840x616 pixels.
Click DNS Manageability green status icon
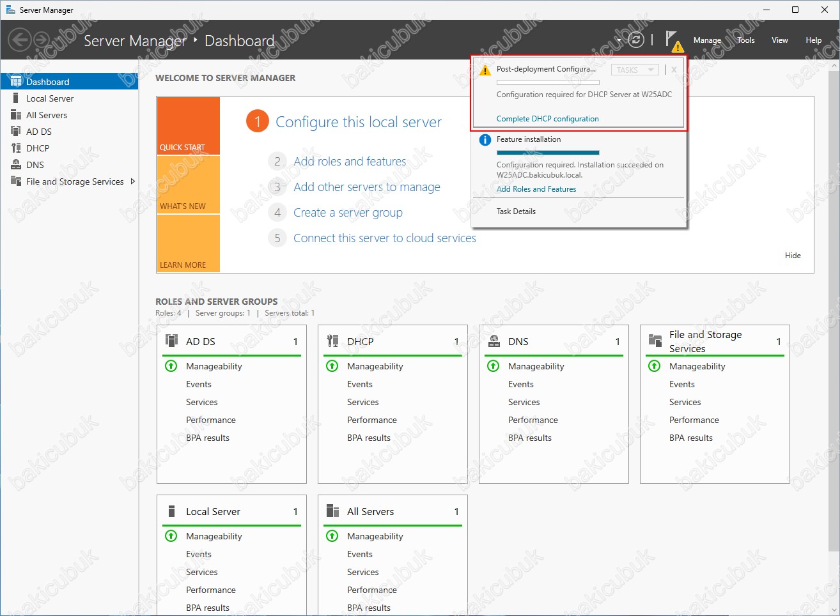click(x=494, y=366)
